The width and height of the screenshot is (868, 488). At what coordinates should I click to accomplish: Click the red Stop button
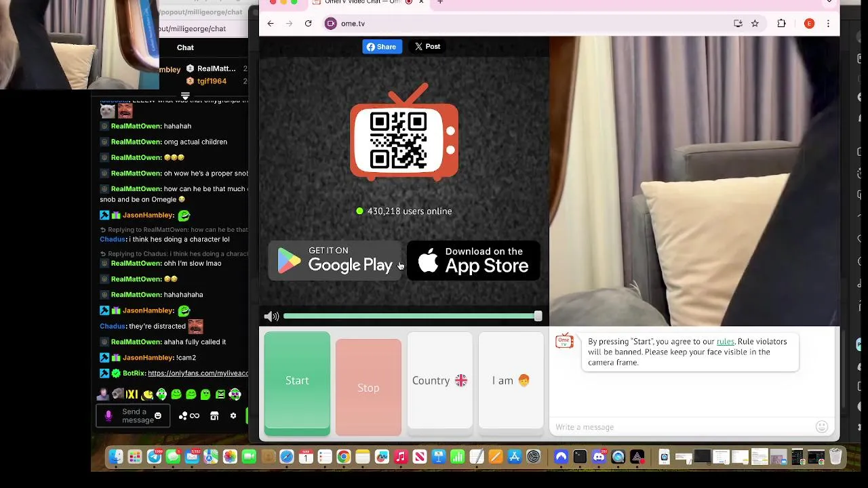tap(368, 388)
